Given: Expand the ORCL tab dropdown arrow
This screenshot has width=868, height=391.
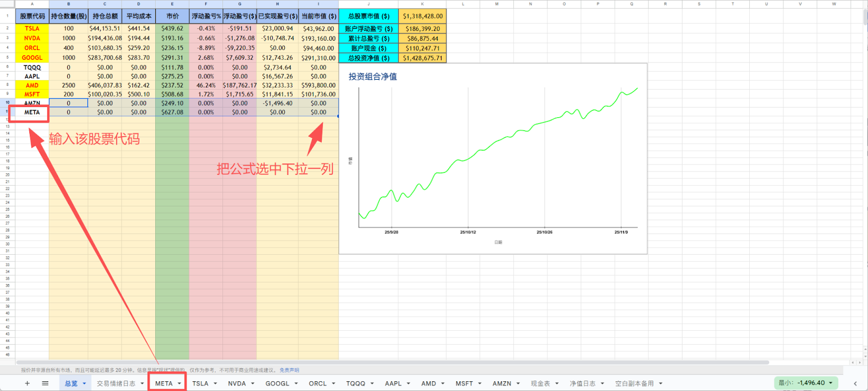Looking at the screenshot, I should point(334,383).
